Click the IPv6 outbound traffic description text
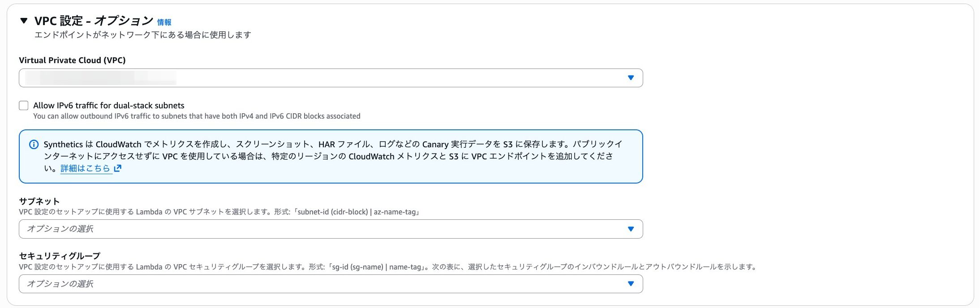Screen dimensions: 980x308 197,116
